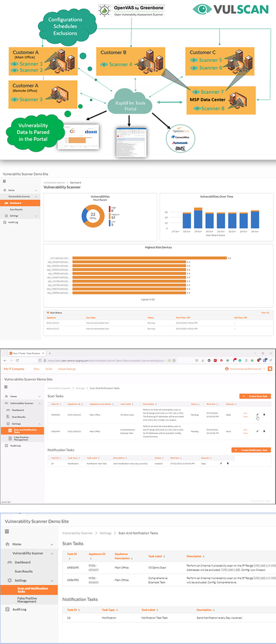This screenshot has height=644, width=276.
Task: Click Home icon in the dashboard screenshot sidebar
Action: click(x=5, y=191)
